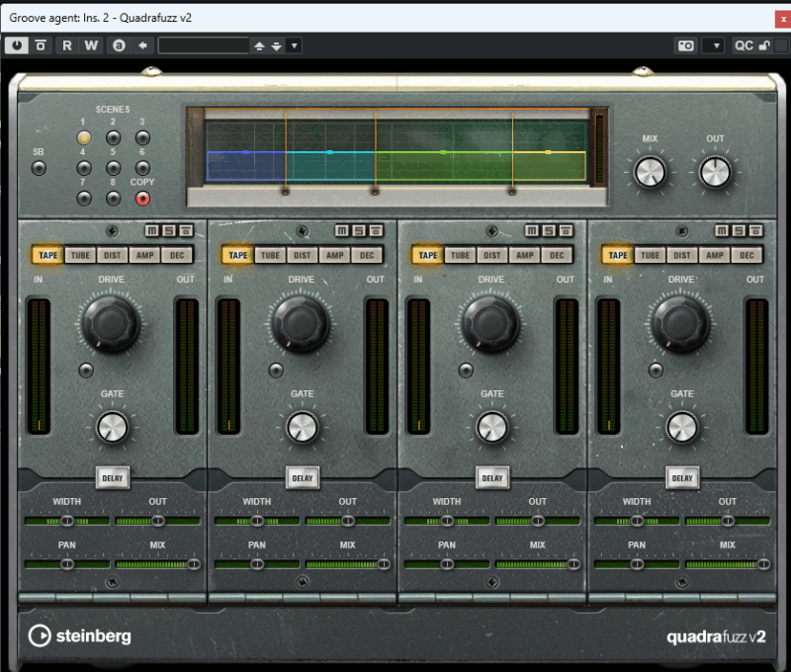The height and width of the screenshot is (672, 791).
Task: Select DEC mode in band 4
Action: point(747,255)
